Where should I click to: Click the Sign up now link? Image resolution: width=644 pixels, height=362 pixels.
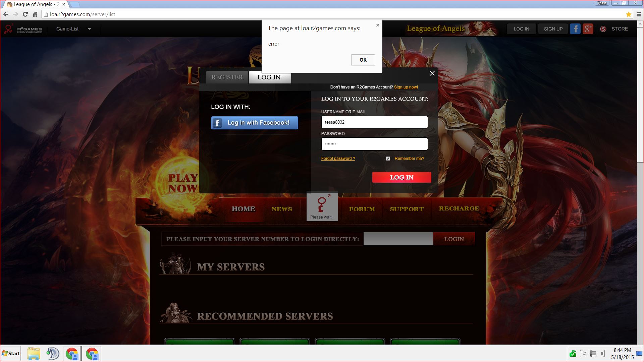[x=406, y=87]
